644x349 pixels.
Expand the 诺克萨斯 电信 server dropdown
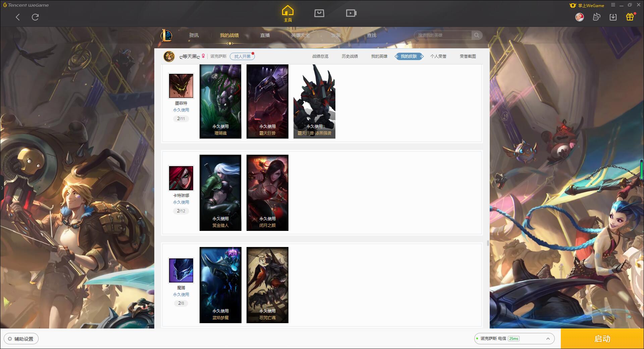pos(514,339)
